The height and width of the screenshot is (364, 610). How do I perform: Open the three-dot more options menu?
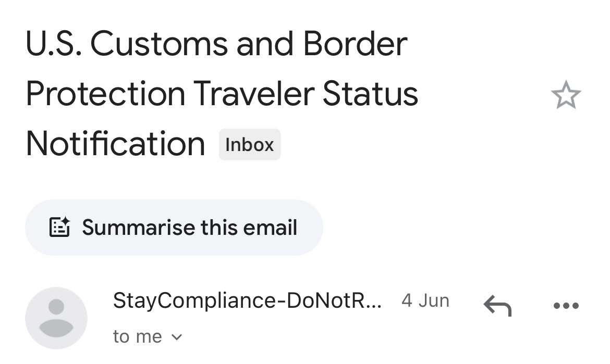[566, 306]
